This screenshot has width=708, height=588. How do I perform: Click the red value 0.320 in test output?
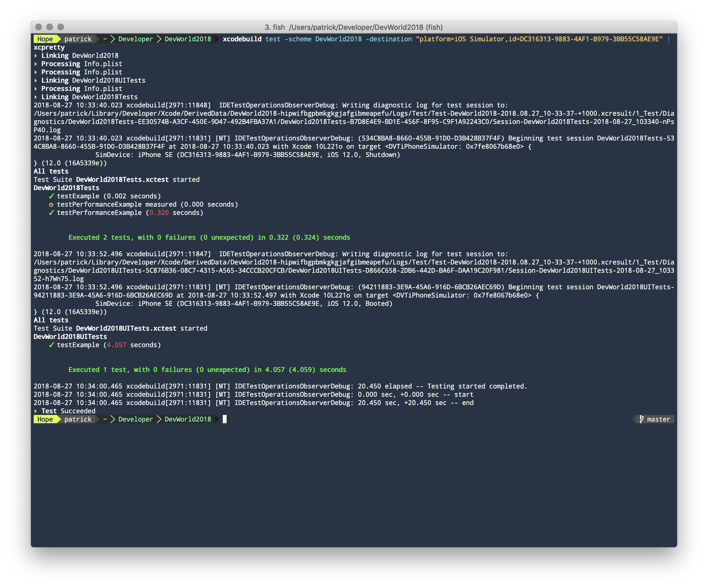tap(159, 213)
